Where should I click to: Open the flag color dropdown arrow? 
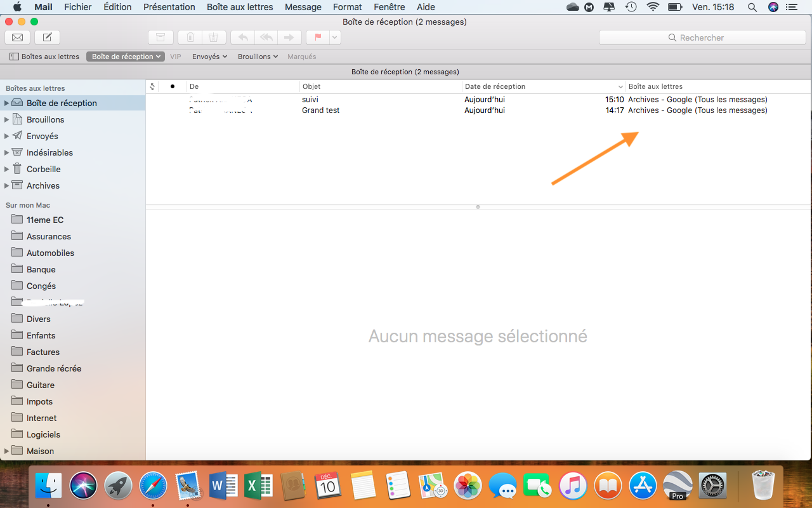tap(335, 37)
